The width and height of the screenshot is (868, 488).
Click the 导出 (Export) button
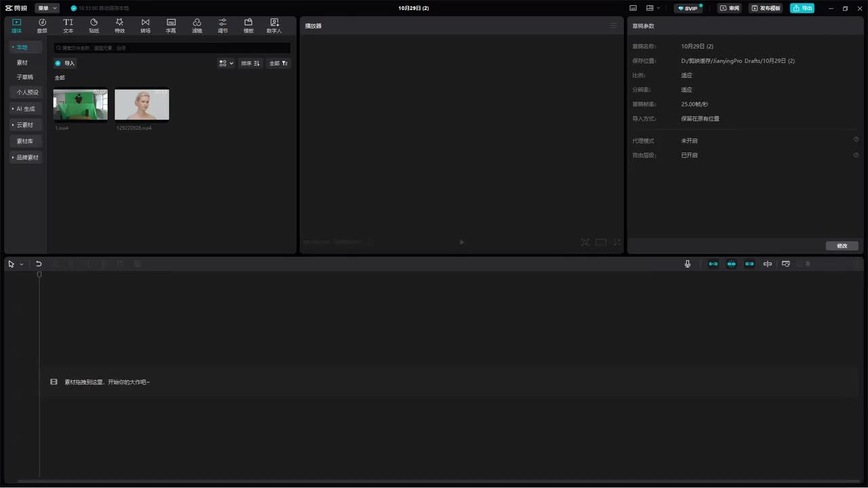[x=802, y=8]
